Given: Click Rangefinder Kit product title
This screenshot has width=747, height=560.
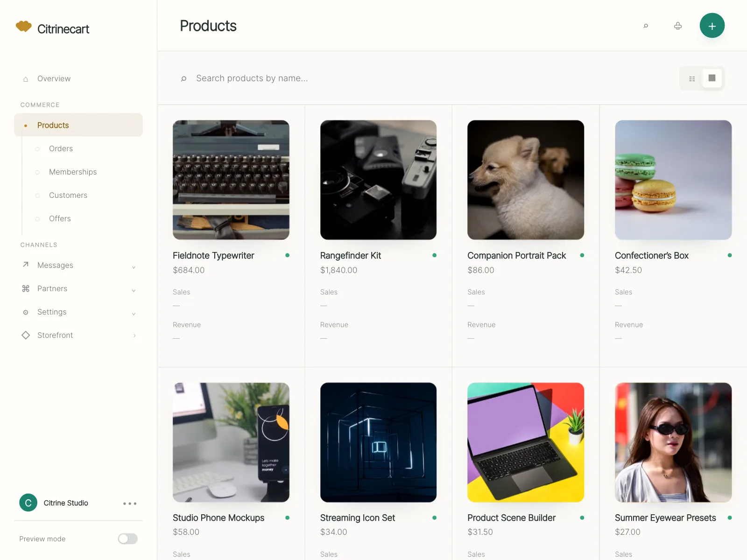Looking at the screenshot, I should point(351,255).
